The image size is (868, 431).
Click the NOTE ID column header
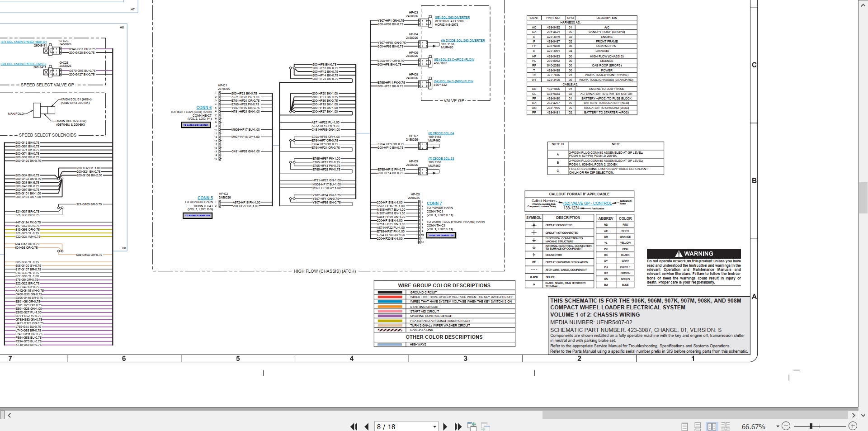(558, 144)
